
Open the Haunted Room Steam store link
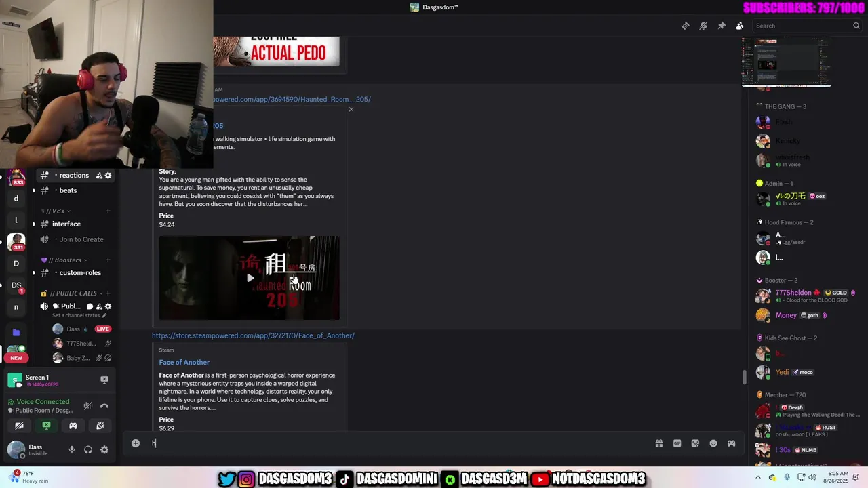click(292, 99)
